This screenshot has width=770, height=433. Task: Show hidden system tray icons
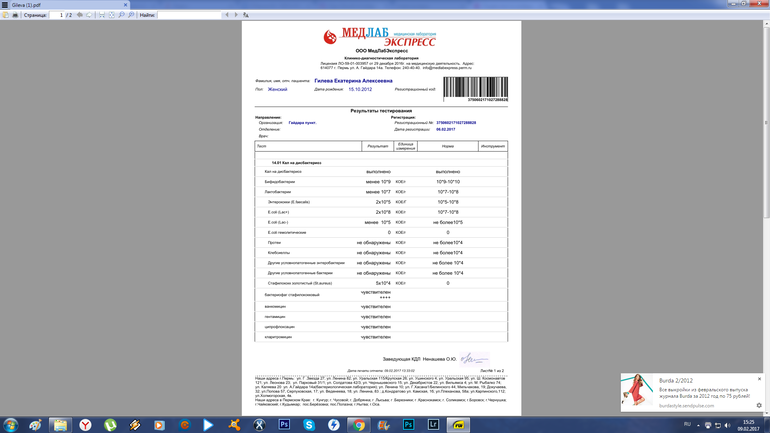[x=698, y=425]
